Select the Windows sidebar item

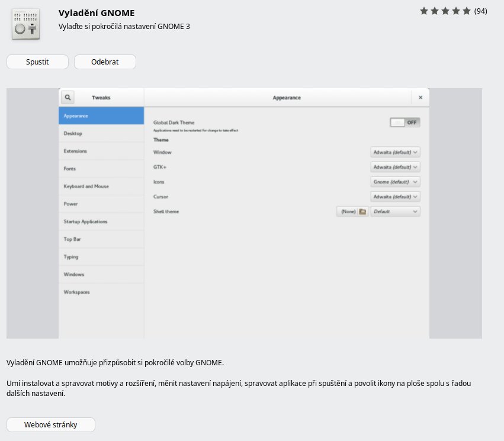click(101, 275)
